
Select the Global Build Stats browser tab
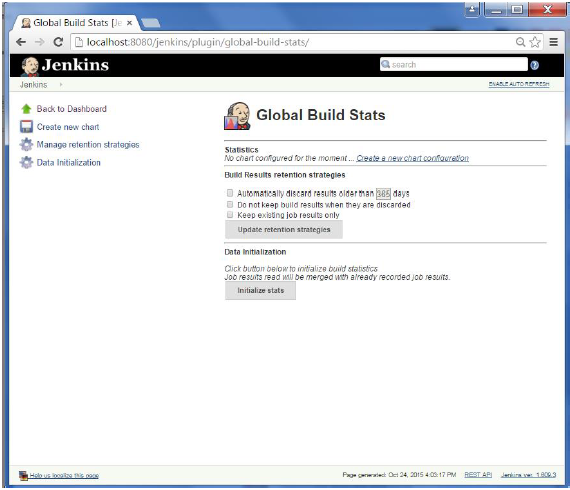click(x=76, y=23)
